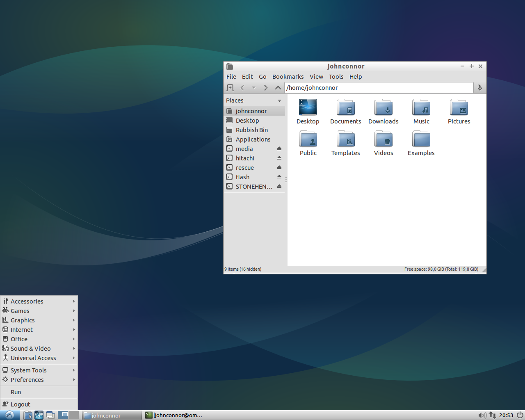Viewport: 525px width, 420px height.
Task: Open the Tools menu
Action: 336,77
